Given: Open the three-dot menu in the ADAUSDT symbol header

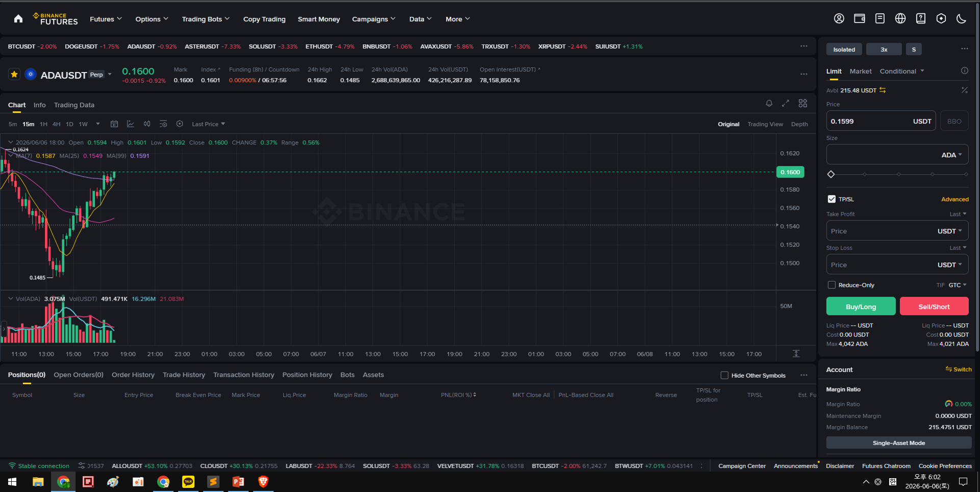Looking at the screenshot, I should click(804, 74).
